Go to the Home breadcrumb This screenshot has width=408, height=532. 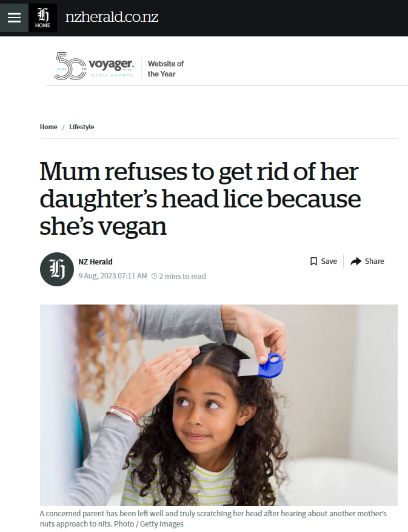48,127
